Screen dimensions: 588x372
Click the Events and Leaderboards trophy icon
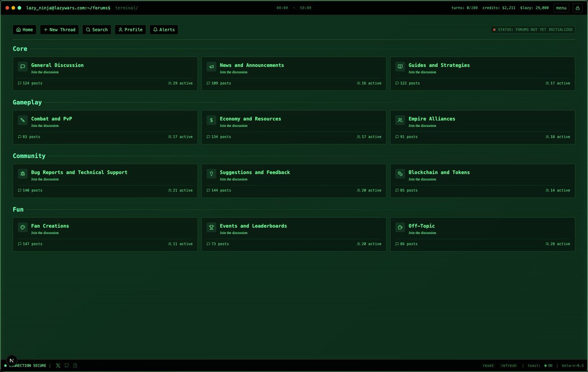211,227
